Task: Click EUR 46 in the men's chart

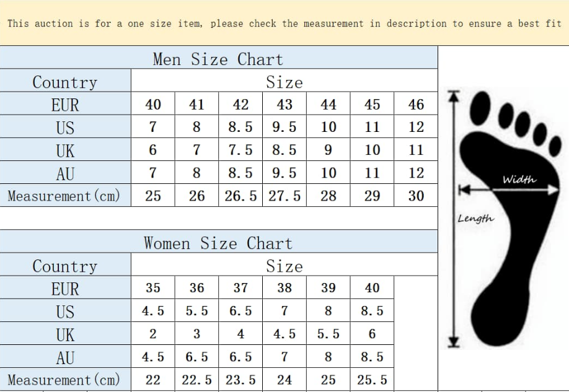Action: coord(416,105)
